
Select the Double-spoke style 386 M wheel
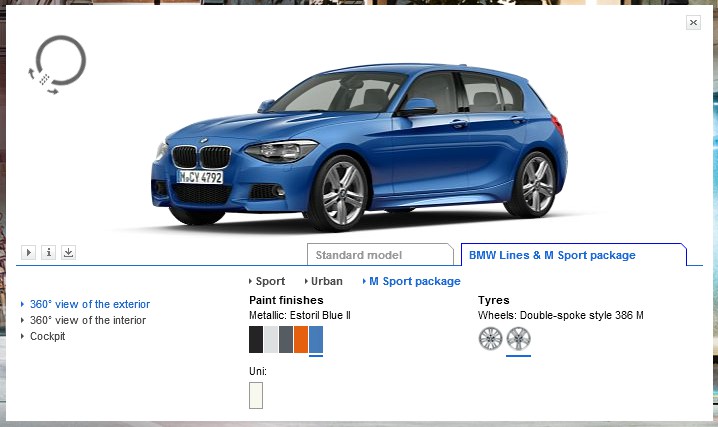point(518,339)
